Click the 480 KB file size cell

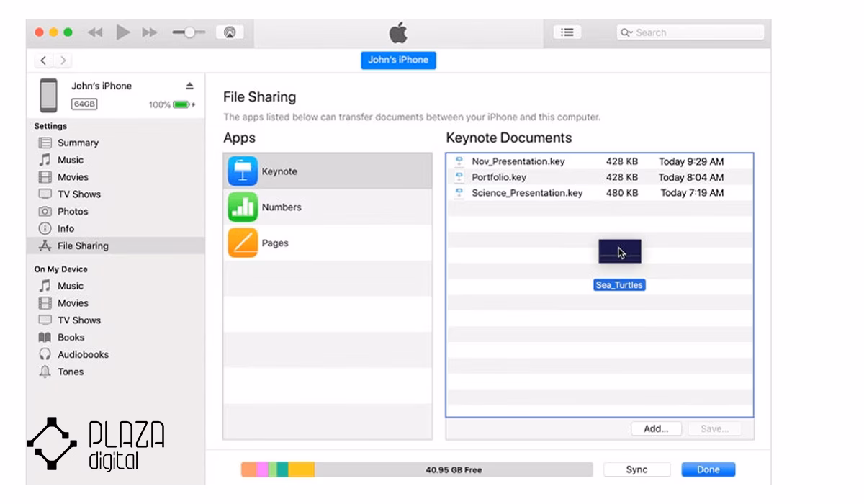coord(622,193)
